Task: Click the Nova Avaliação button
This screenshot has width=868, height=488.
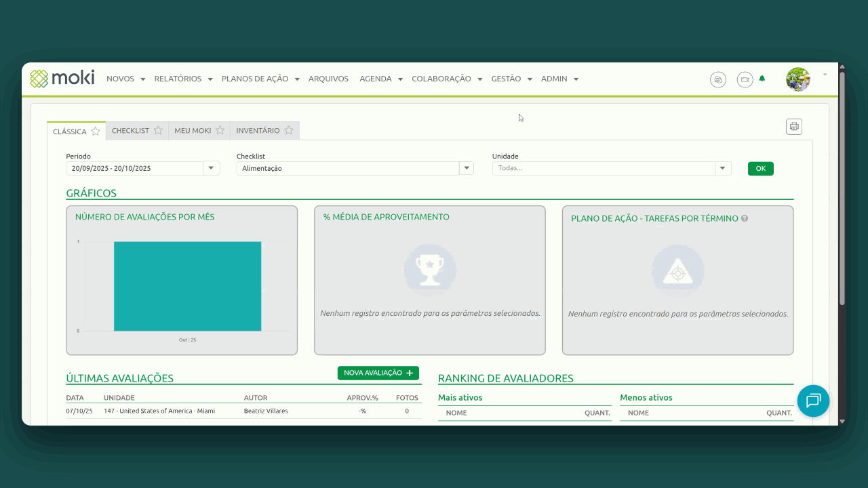Action: [x=378, y=373]
